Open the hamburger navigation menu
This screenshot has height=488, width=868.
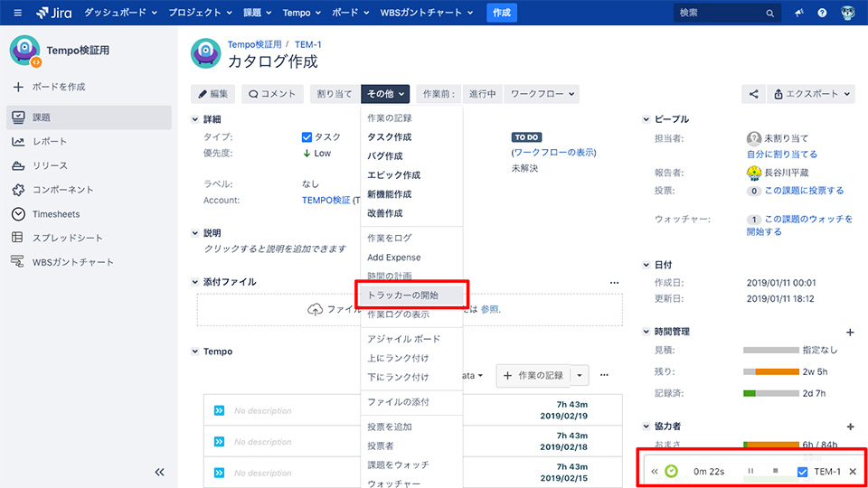(18, 13)
